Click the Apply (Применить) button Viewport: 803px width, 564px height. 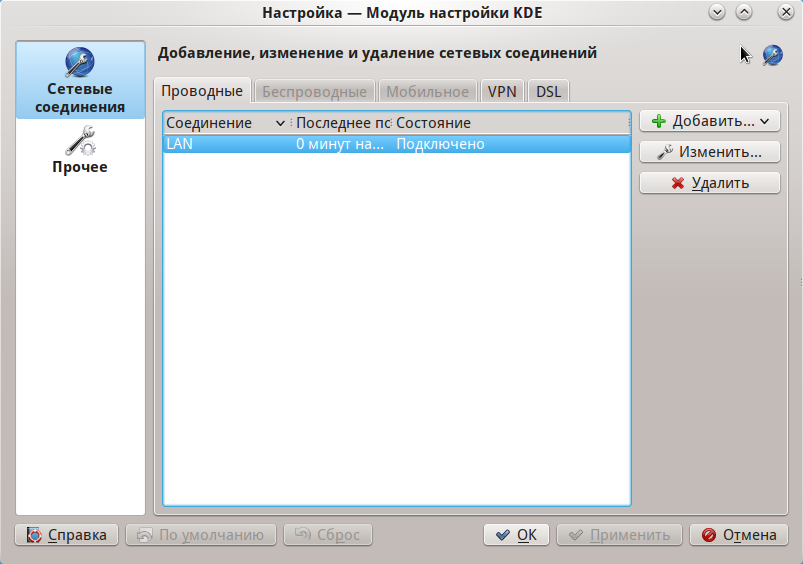[x=620, y=535]
